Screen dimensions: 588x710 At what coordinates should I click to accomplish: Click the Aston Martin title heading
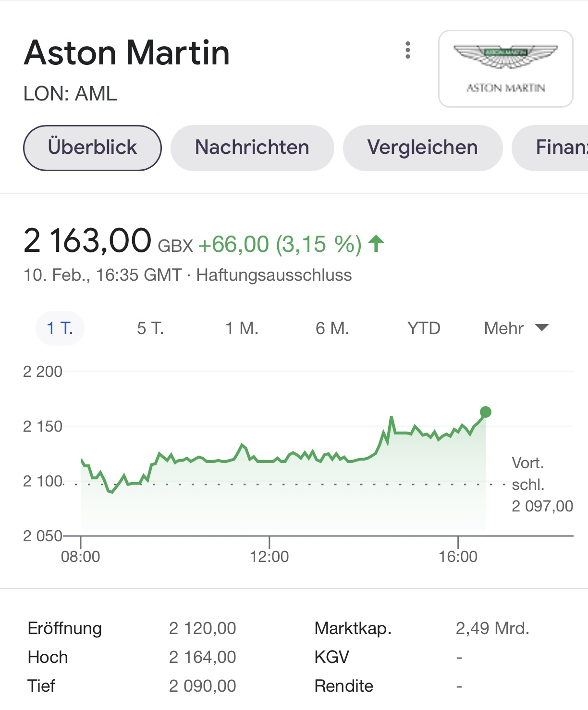click(x=127, y=52)
